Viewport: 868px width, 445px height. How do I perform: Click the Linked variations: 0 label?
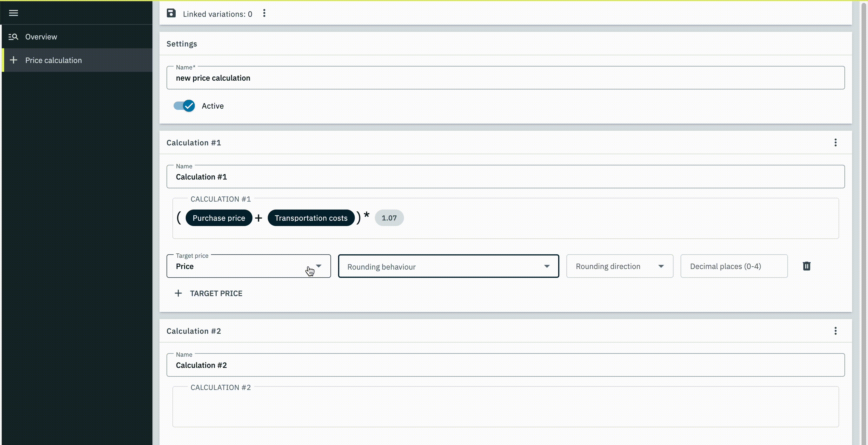(217, 14)
